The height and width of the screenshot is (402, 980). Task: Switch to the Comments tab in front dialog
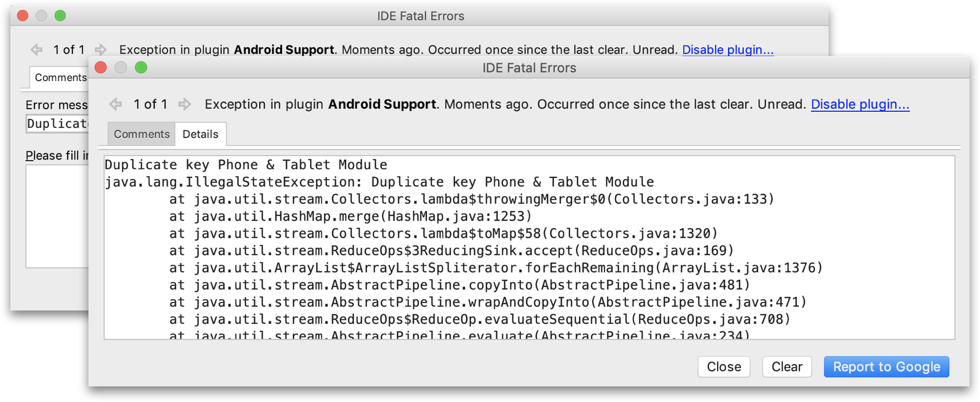(142, 134)
